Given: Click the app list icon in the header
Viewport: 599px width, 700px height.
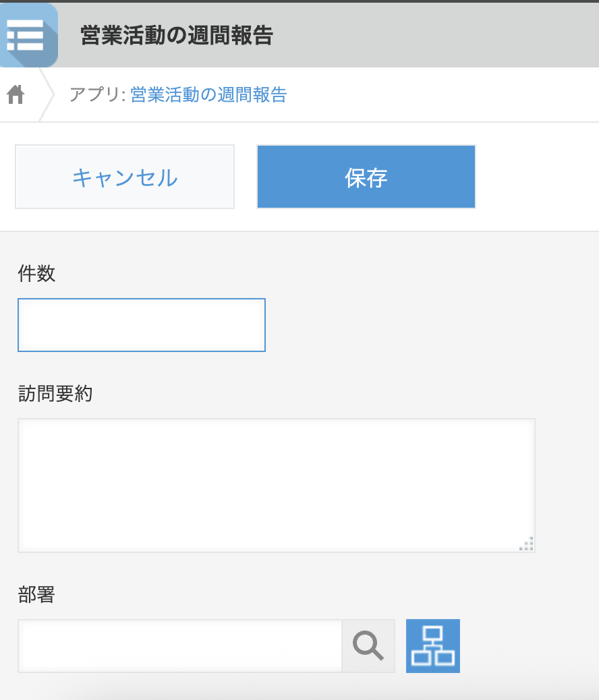Looking at the screenshot, I should (x=27, y=35).
